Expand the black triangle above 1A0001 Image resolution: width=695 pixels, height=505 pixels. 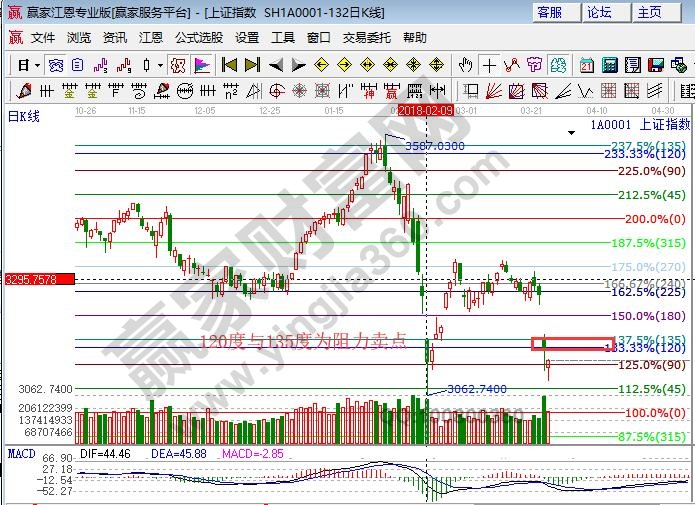[571, 132]
